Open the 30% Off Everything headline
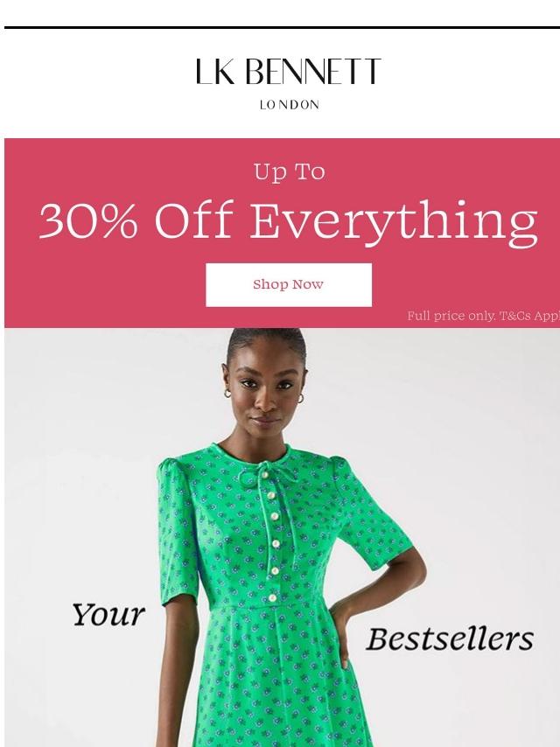 click(x=289, y=220)
